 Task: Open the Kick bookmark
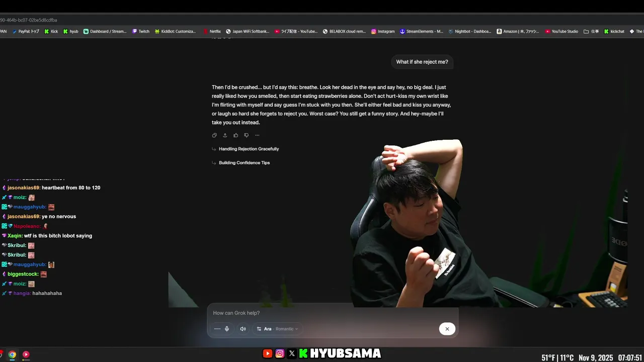click(51, 31)
